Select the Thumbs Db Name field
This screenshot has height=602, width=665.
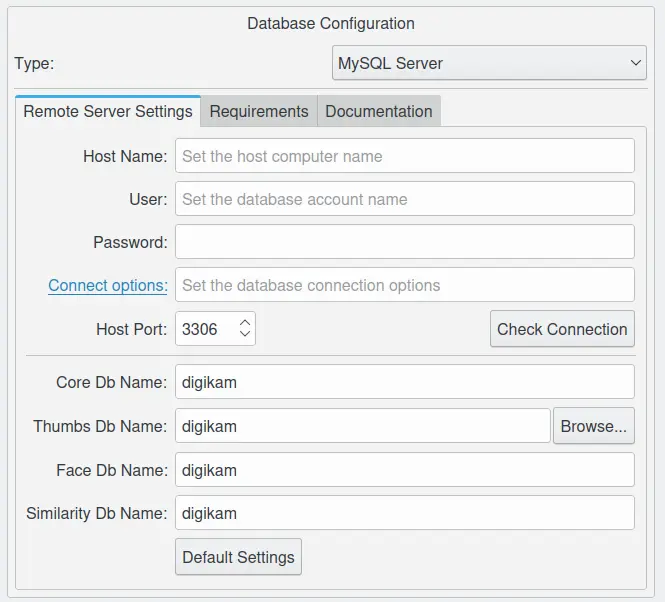point(362,426)
